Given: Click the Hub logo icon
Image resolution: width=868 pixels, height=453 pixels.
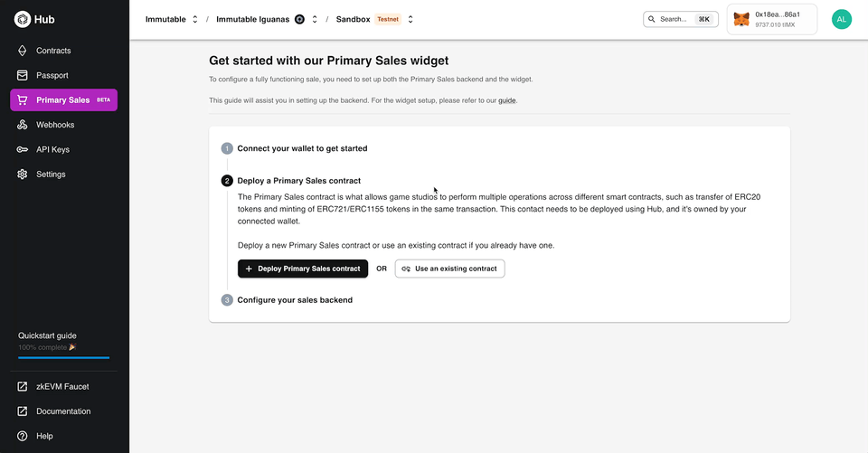Looking at the screenshot, I should [23, 19].
